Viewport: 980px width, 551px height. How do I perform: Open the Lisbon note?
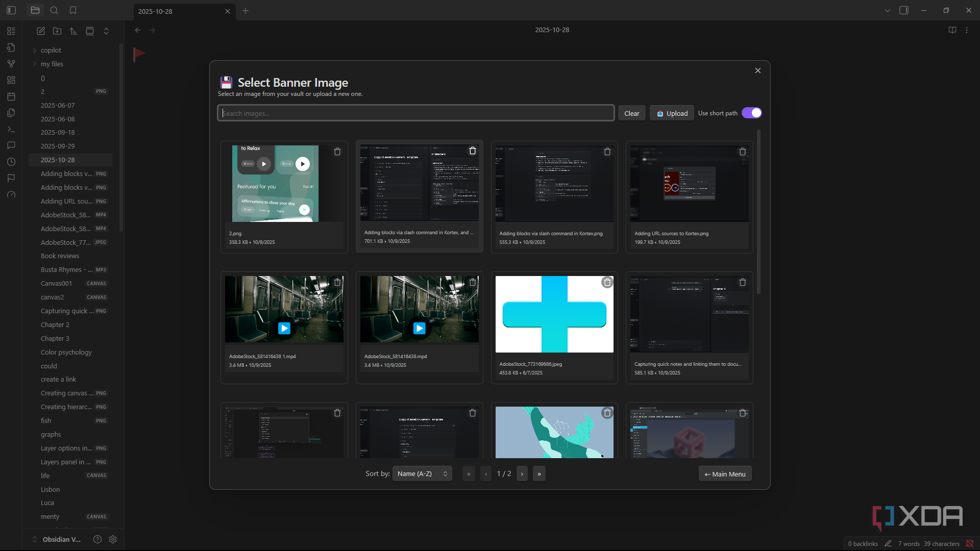click(x=51, y=489)
